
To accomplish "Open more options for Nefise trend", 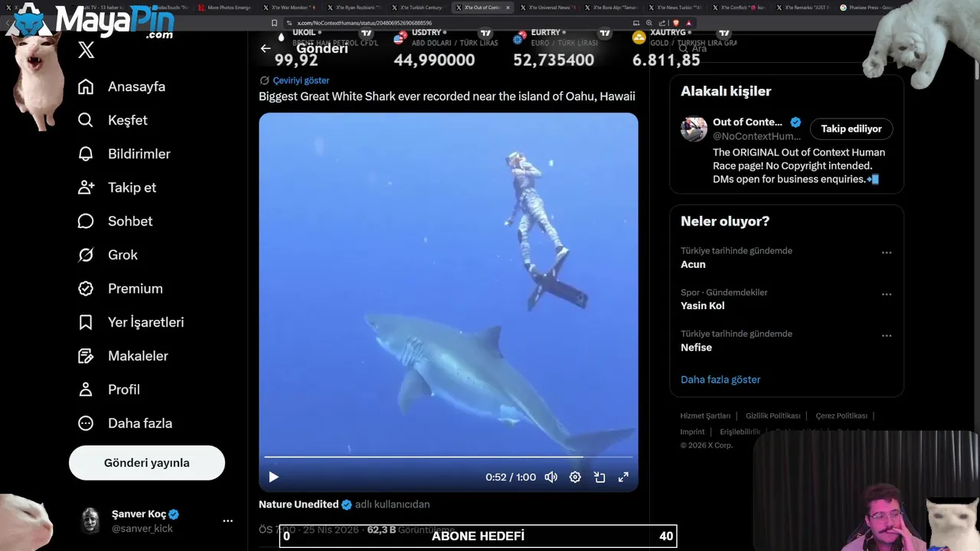I will [x=887, y=335].
